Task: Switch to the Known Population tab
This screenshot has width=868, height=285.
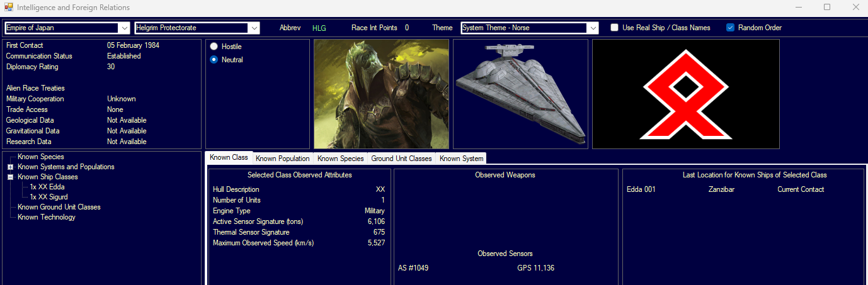Action: pyautogui.click(x=283, y=159)
